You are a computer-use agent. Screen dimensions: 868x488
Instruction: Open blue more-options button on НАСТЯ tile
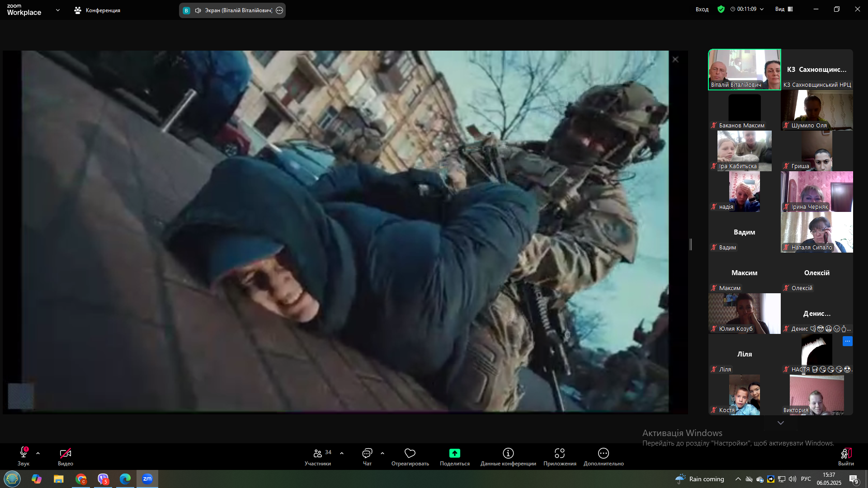click(847, 342)
